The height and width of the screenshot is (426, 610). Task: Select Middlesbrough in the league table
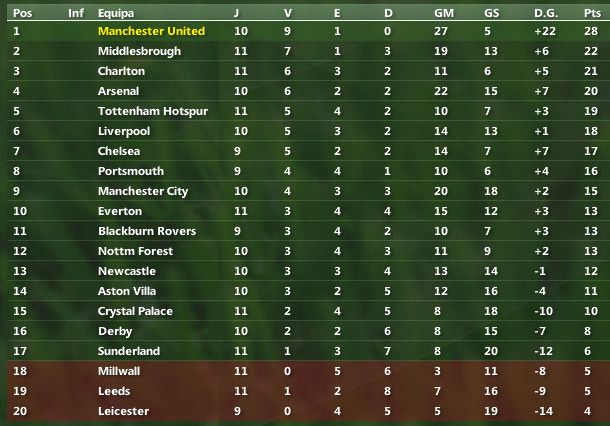pyautogui.click(x=137, y=51)
